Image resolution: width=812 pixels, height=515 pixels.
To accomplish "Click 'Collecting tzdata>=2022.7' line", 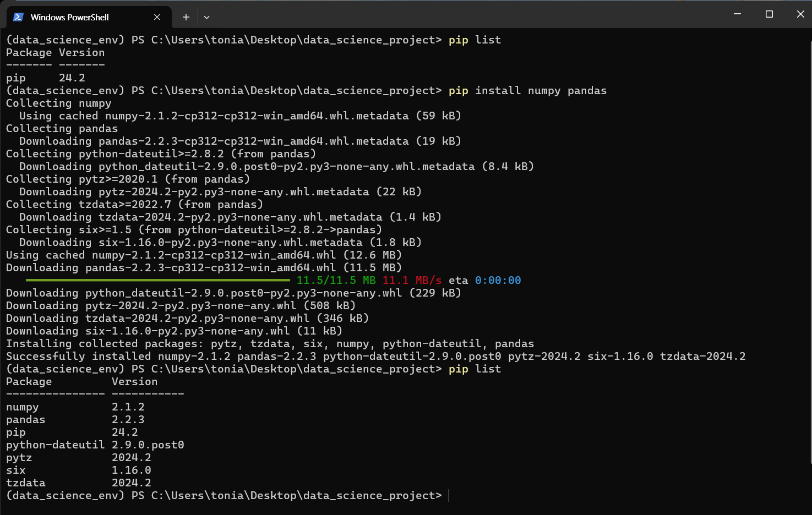I will tap(134, 204).
